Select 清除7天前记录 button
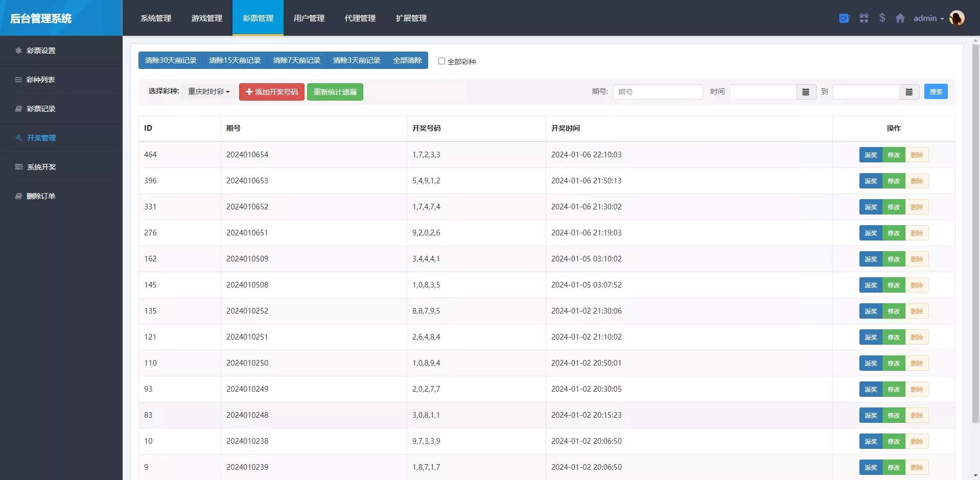 [x=296, y=60]
